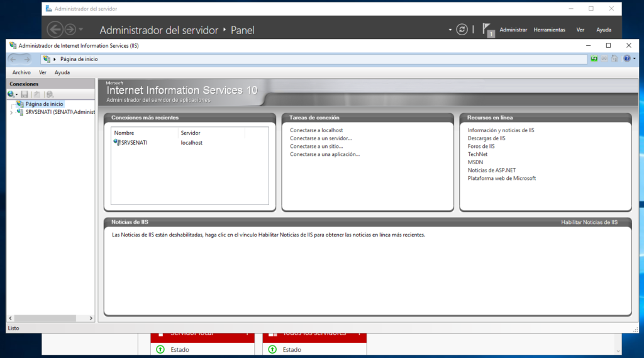Open the dropdown arrow beside the help icon
This screenshot has width=644, height=358.
pos(634,59)
